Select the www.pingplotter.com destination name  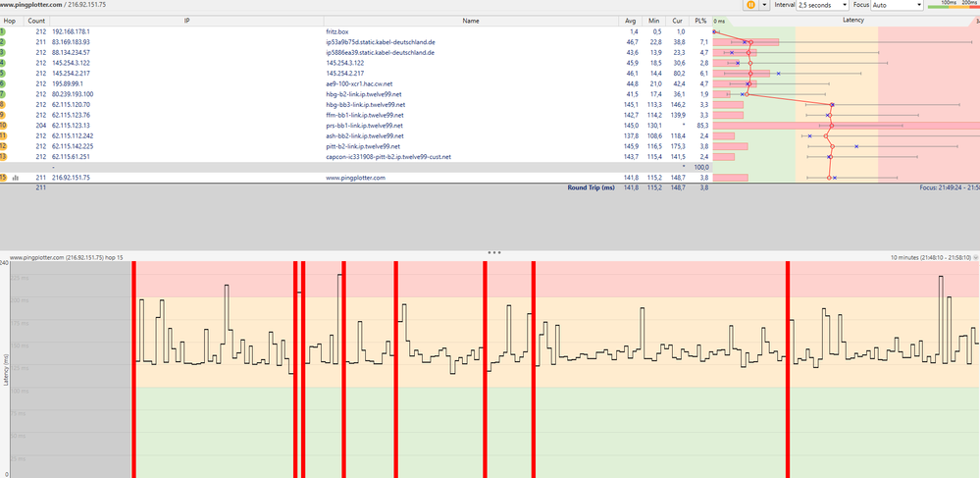(356, 178)
